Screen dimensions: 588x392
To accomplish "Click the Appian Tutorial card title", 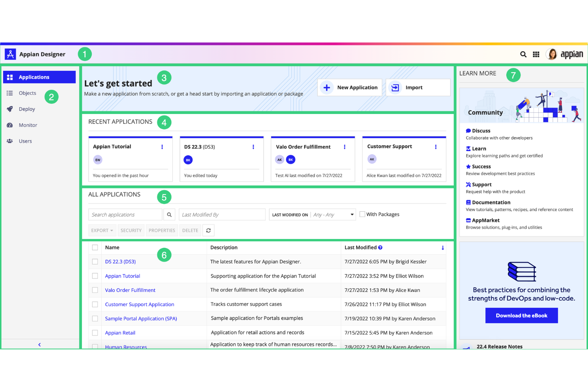I will coord(112,147).
